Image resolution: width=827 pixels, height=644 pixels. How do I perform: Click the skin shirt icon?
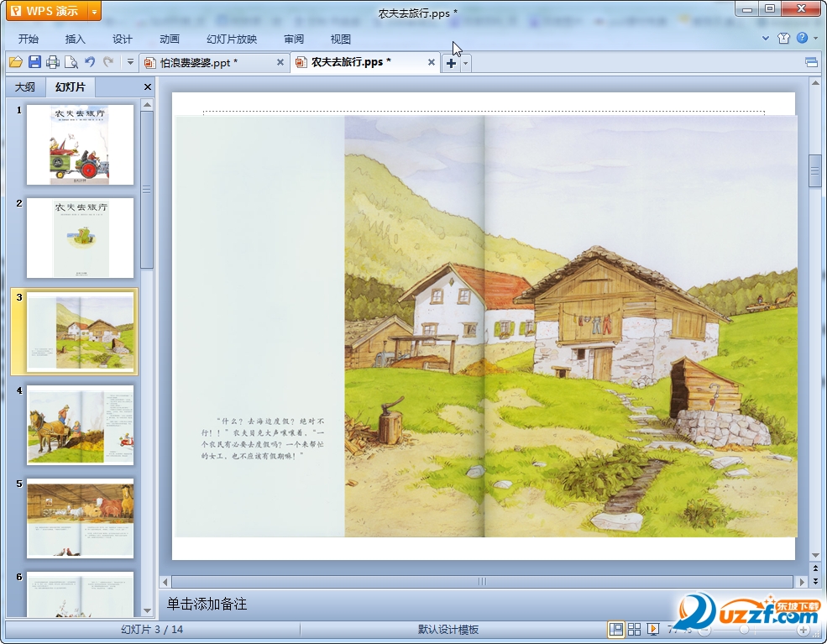[x=783, y=38]
